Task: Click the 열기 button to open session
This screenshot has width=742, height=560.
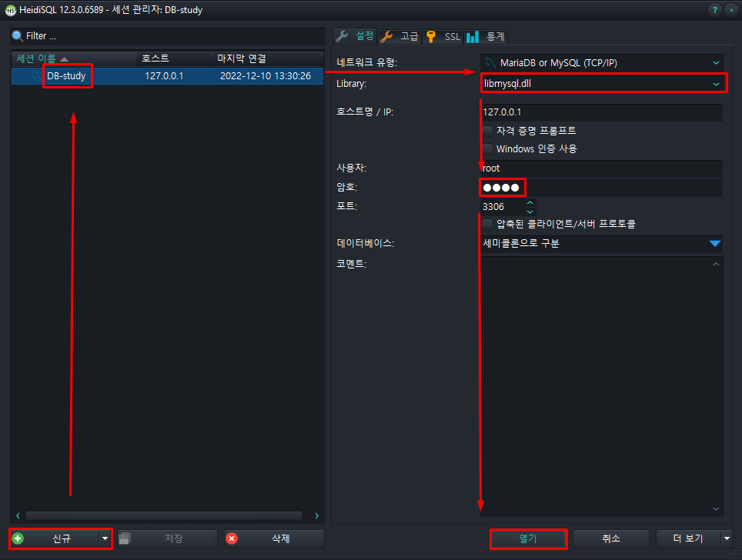Action: [528, 538]
